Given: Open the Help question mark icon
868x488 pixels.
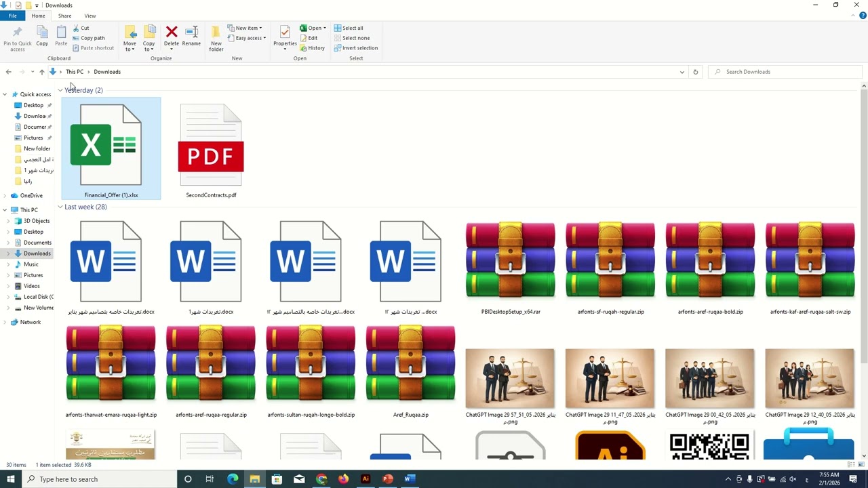Looking at the screenshot, I should [863, 16].
